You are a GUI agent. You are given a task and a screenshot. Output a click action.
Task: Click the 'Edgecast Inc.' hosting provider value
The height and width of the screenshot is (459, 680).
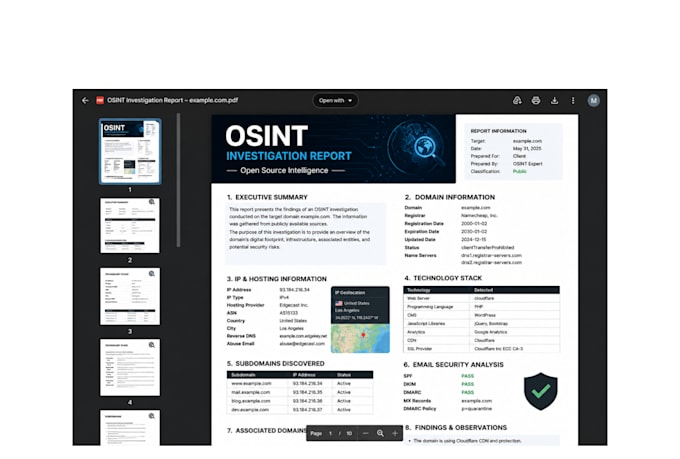(x=294, y=305)
